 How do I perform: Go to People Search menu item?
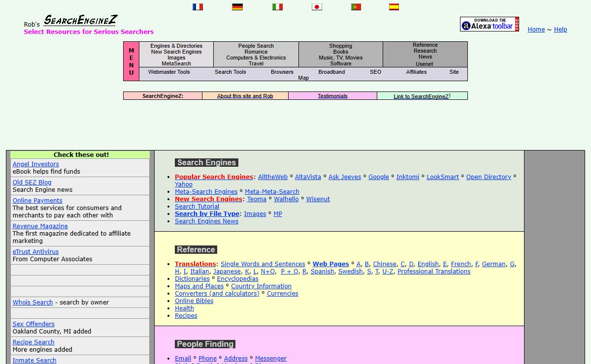[x=256, y=46]
